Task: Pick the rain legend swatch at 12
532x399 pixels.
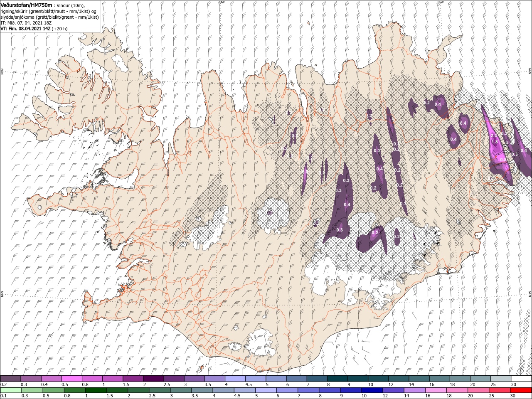Action: click(394, 390)
